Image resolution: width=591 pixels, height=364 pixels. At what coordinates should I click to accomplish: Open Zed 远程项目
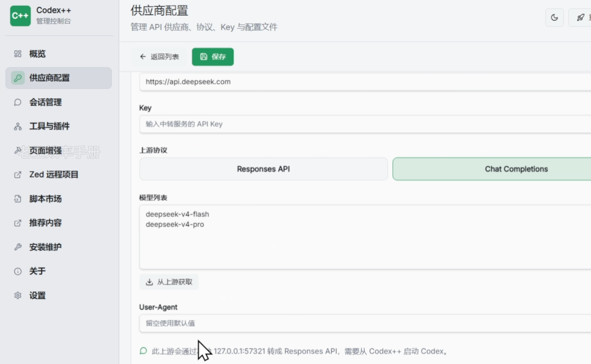click(x=58, y=175)
